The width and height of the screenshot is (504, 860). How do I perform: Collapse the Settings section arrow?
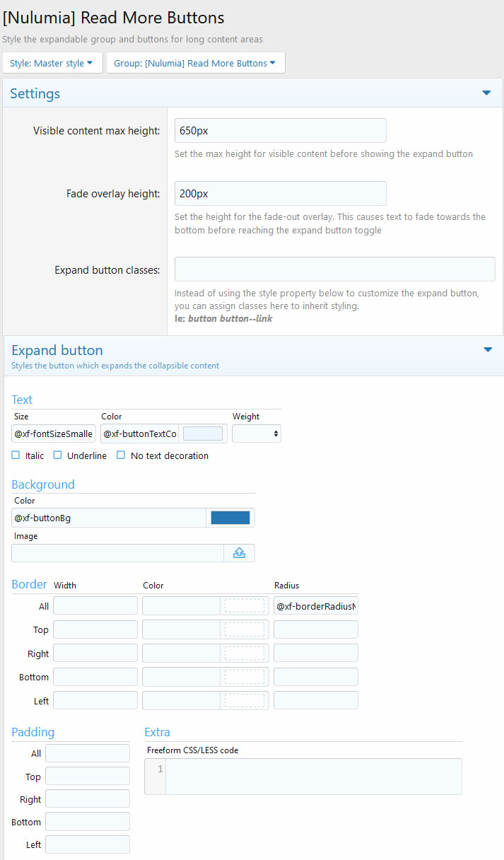point(486,93)
